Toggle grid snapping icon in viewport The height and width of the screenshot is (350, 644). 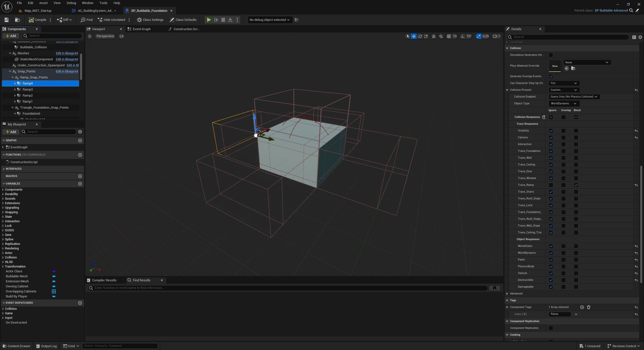pyautogui.click(x=449, y=36)
